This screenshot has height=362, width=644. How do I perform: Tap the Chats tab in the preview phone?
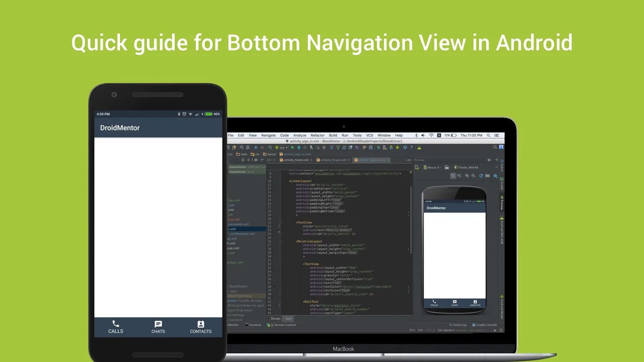pos(455,303)
